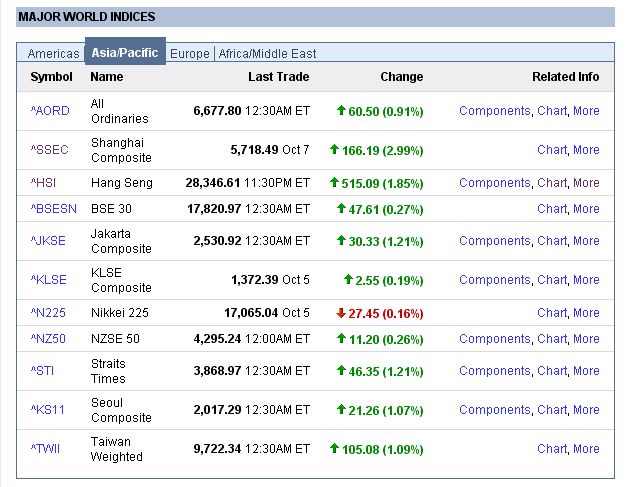View Components for All Ordinaries
This screenshot has width=627, height=487.
pos(495,111)
